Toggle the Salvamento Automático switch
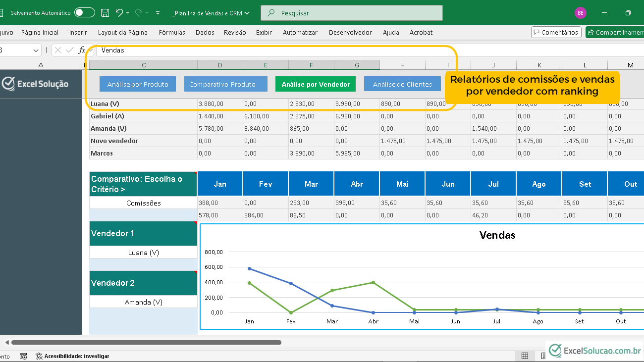Screen dimensions: 644x362 point(85,13)
